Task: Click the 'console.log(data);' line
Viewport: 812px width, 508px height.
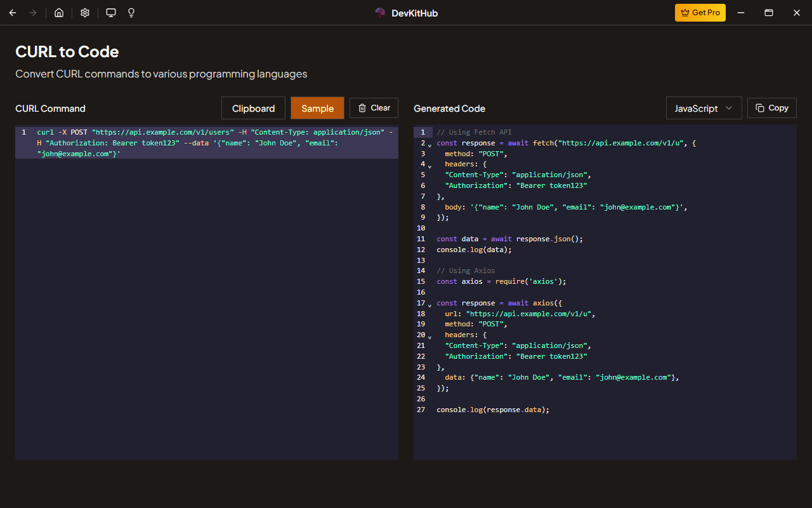Action: [474, 250]
